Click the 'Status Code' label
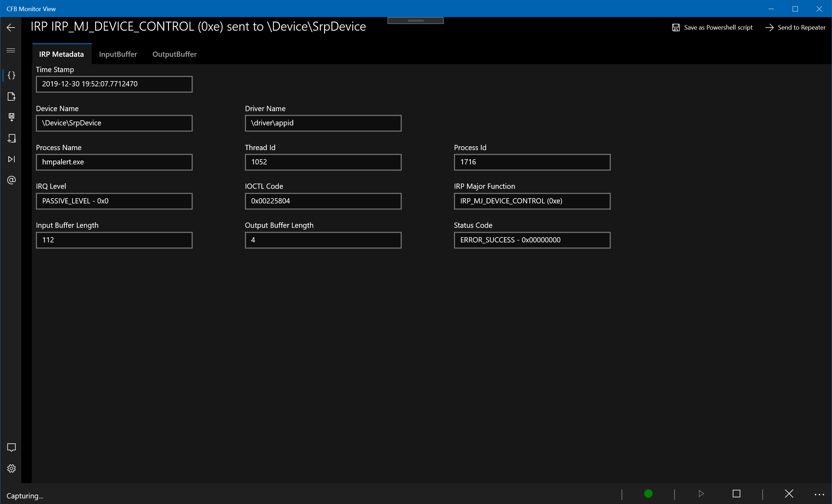Image resolution: width=832 pixels, height=504 pixels. pos(473,225)
